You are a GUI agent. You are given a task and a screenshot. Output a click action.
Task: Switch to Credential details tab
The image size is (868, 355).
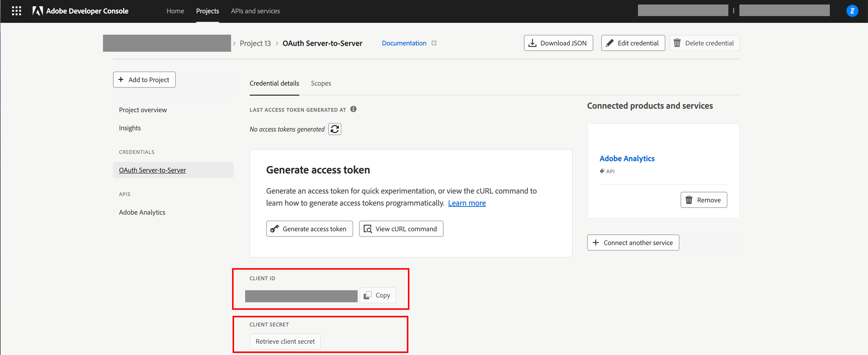(274, 83)
